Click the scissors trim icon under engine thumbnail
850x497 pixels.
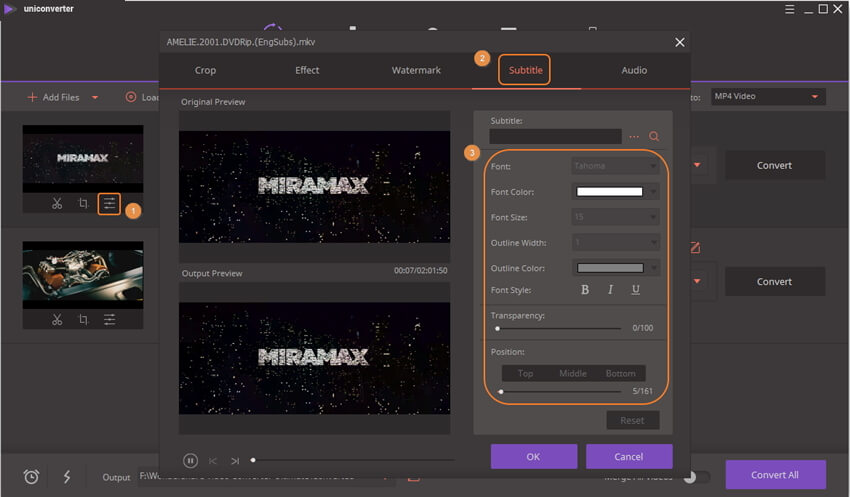57,319
